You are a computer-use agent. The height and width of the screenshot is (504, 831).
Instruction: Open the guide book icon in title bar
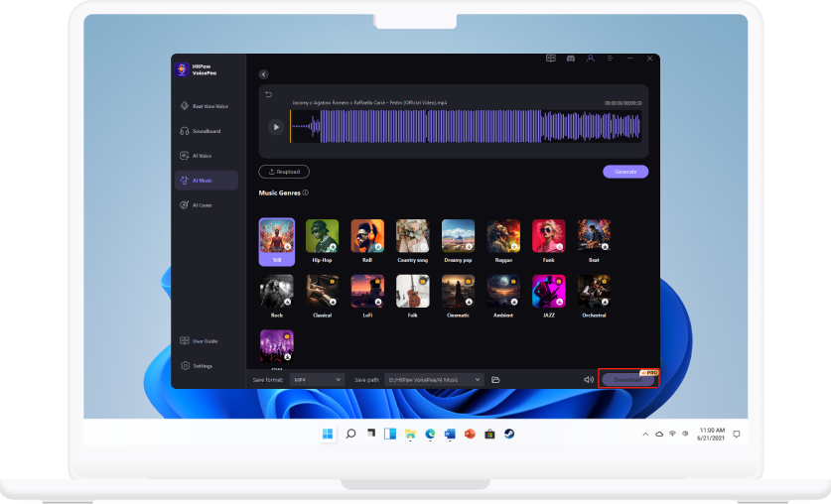click(550, 59)
